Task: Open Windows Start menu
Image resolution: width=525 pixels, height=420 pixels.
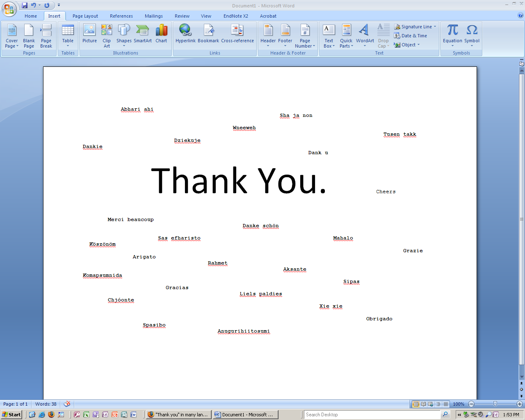Action: point(11,415)
